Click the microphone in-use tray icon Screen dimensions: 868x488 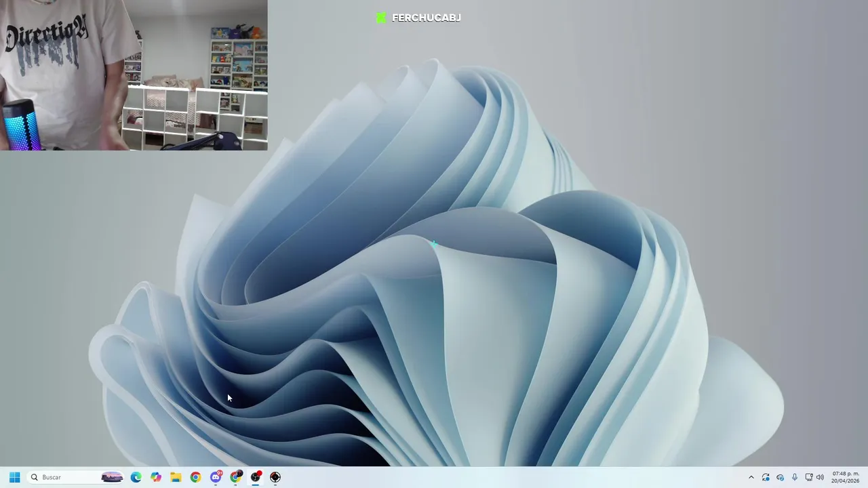(x=795, y=477)
